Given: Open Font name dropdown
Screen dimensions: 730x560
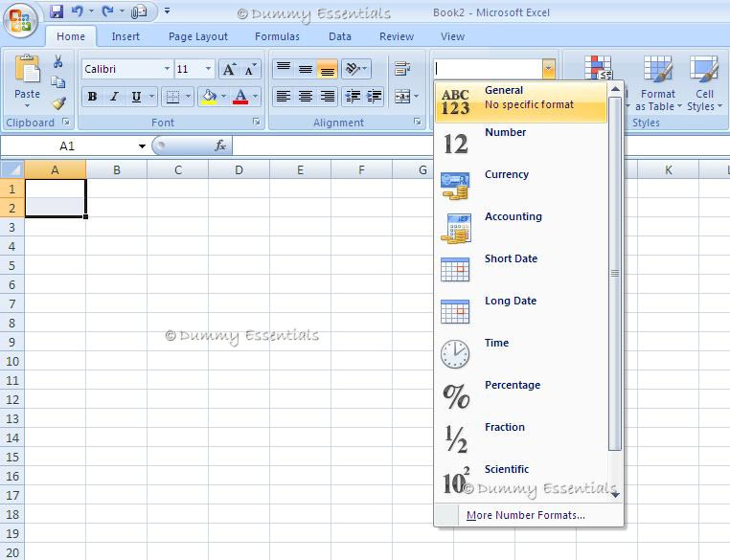Looking at the screenshot, I should click(167, 69).
